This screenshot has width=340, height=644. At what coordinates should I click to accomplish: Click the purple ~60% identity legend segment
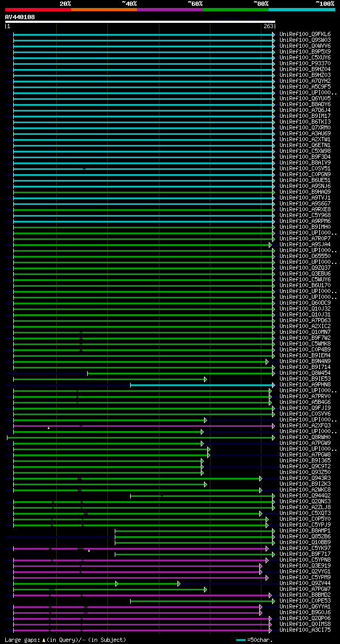tap(169, 10)
